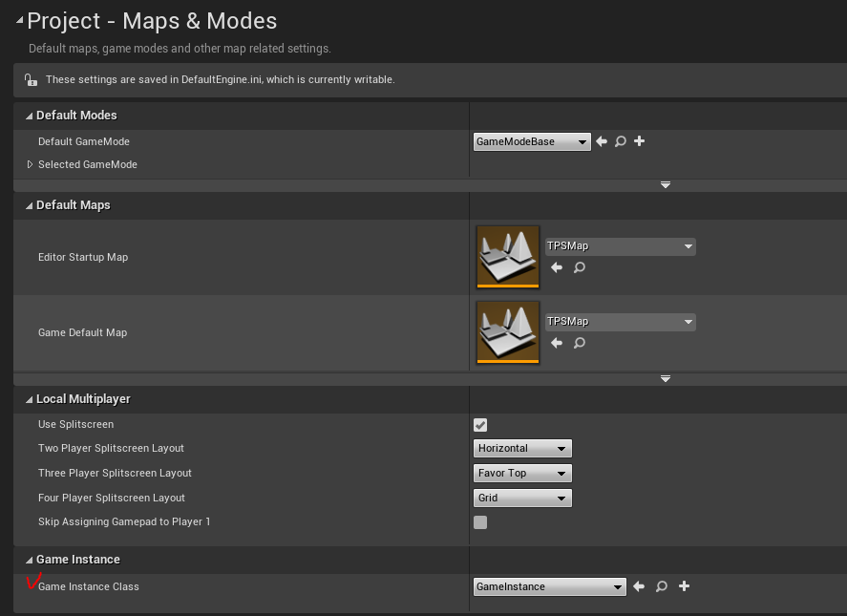The image size is (847, 616).
Task: Open Three Player Splitscreen Layout dropdown
Action: [522, 473]
